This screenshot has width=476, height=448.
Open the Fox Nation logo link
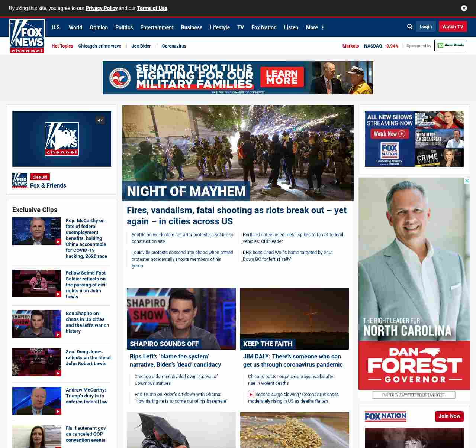point(385,416)
